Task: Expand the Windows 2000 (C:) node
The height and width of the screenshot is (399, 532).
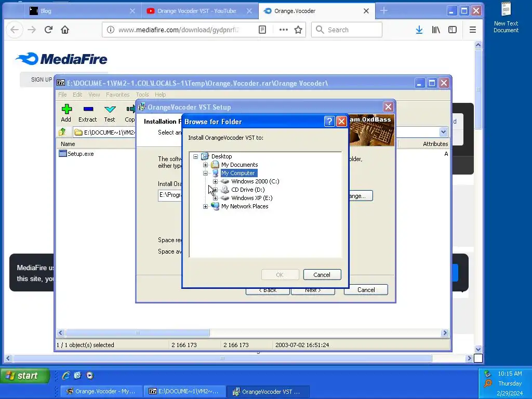Action: click(x=215, y=181)
